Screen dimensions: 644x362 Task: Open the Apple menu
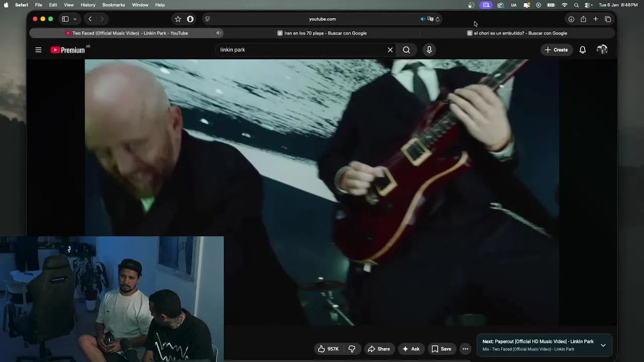6,5
